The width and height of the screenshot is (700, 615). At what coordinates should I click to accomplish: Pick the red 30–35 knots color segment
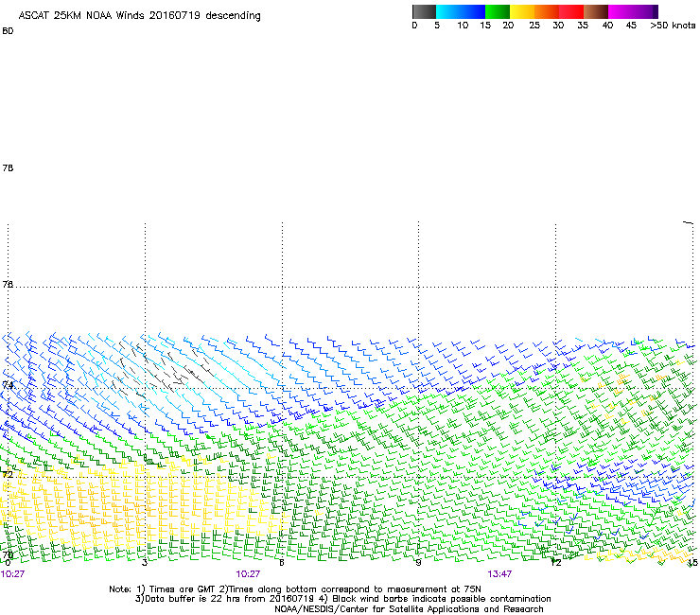571,11
